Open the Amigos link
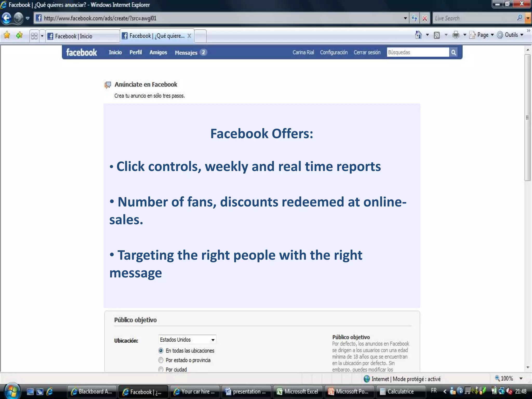Image resolution: width=532 pixels, height=399 pixels. (x=158, y=52)
